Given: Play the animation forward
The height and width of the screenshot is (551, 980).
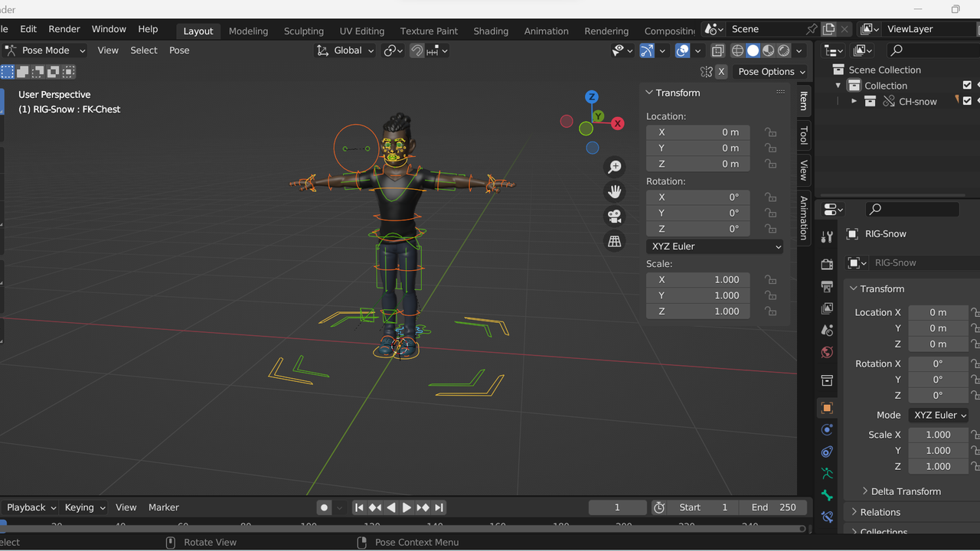Looking at the screenshot, I should tap(407, 507).
